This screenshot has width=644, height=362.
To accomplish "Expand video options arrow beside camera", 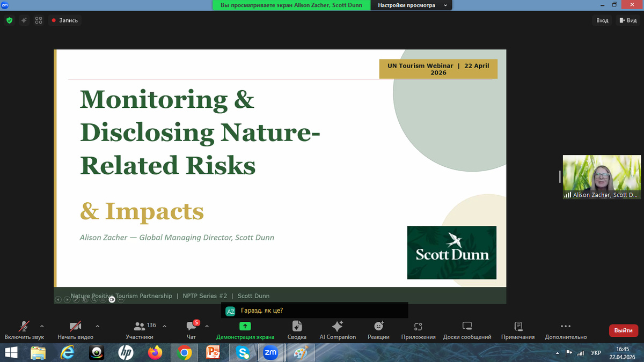I will click(97, 326).
